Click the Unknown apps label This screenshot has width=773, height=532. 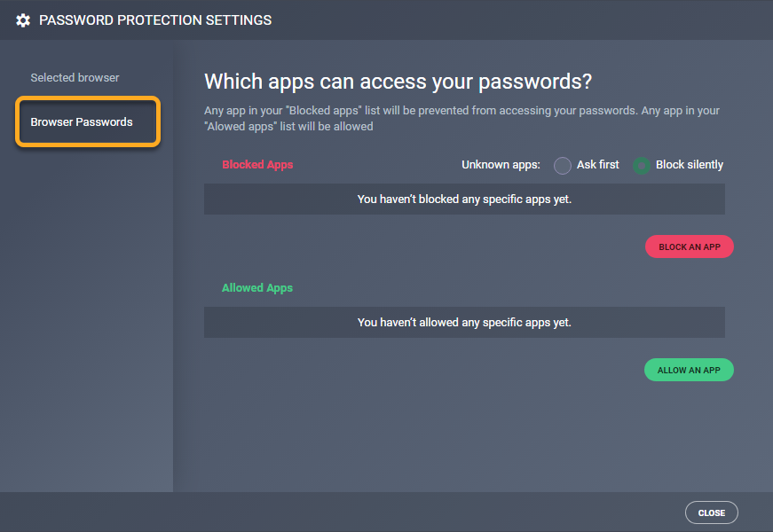(501, 165)
